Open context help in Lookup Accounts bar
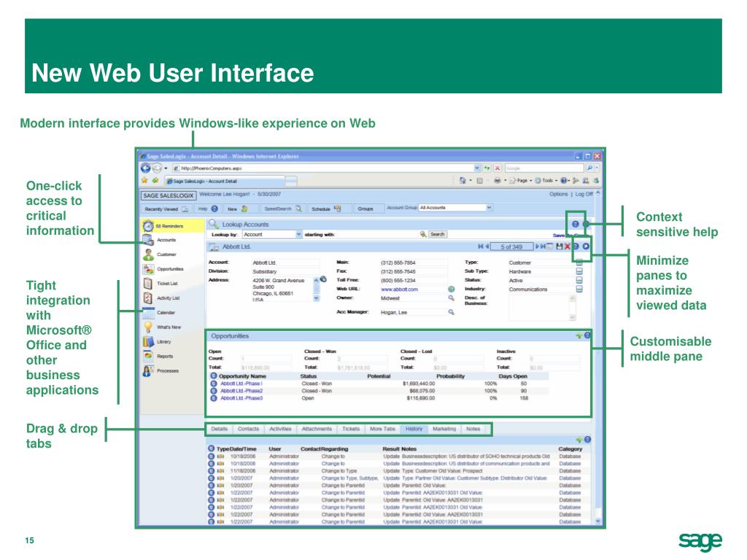 [576, 224]
